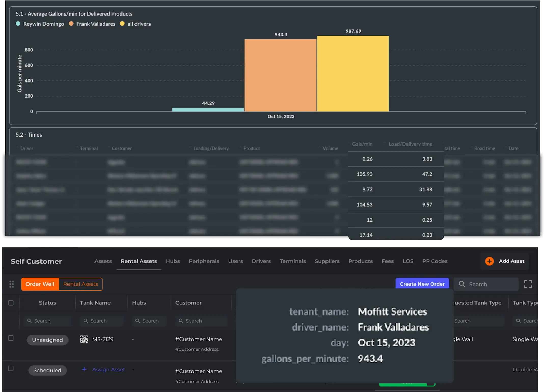Screen dimensions: 544x392
Task: Sort by Load/Delivery time column header
Action: [x=410, y=144]
